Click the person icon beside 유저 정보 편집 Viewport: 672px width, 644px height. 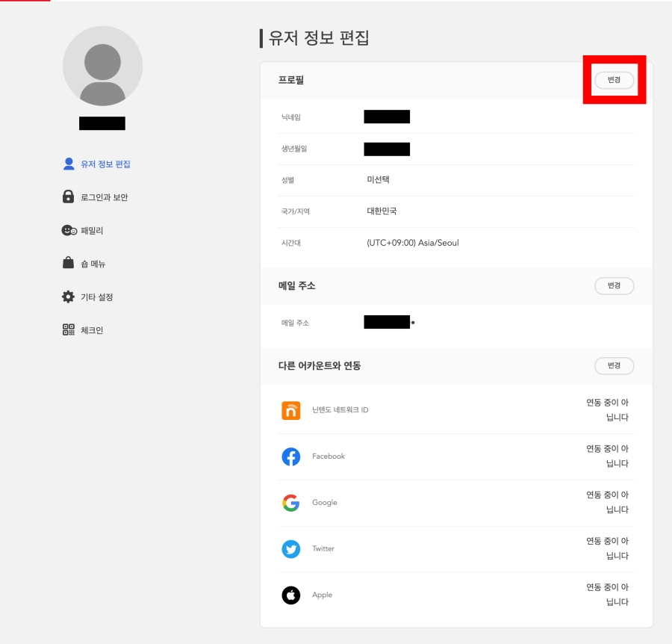pyautogui.click(x=69, y=164)
